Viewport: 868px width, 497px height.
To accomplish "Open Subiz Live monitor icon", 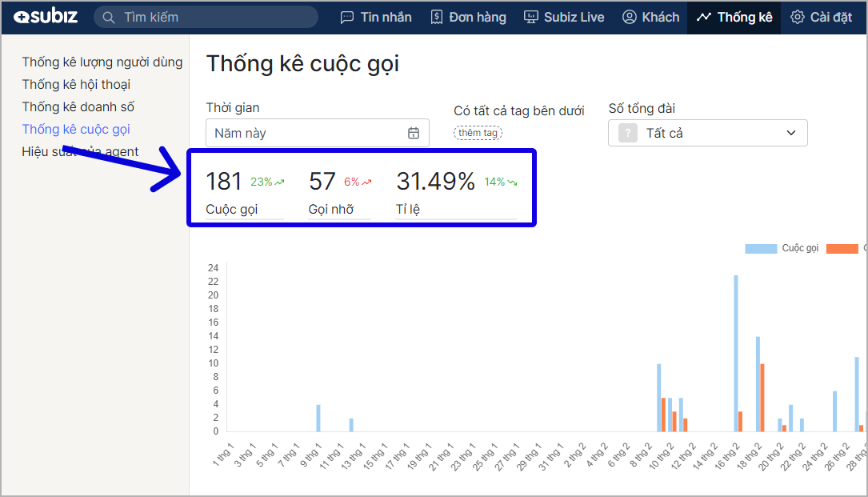I will pos(531,17).
